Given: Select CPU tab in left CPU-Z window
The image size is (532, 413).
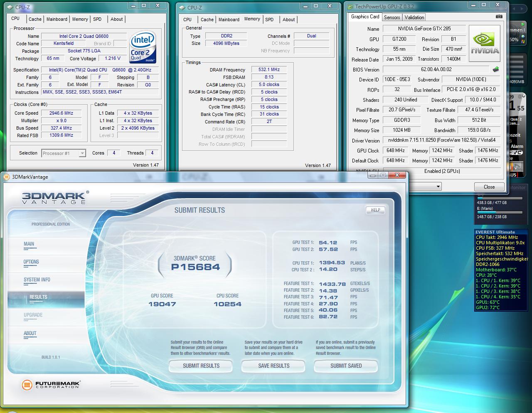Looking at the screenshot, I should [x=15, y=18].
